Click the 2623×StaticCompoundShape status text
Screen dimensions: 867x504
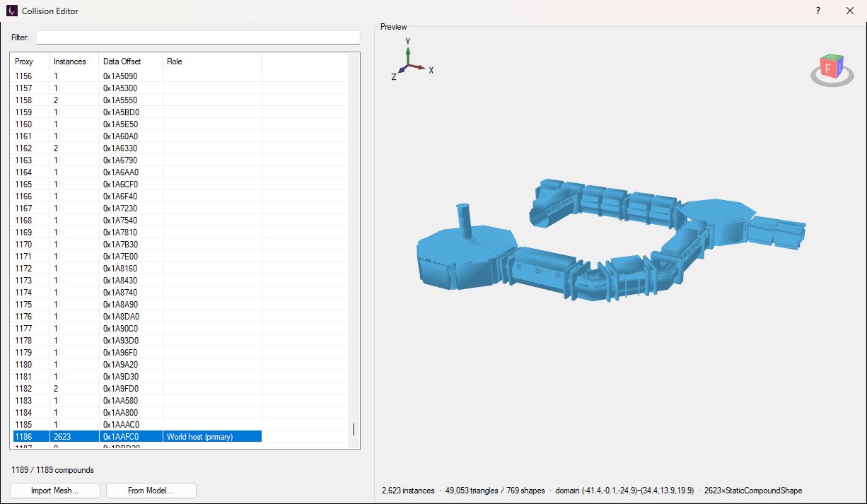[753, 491]
